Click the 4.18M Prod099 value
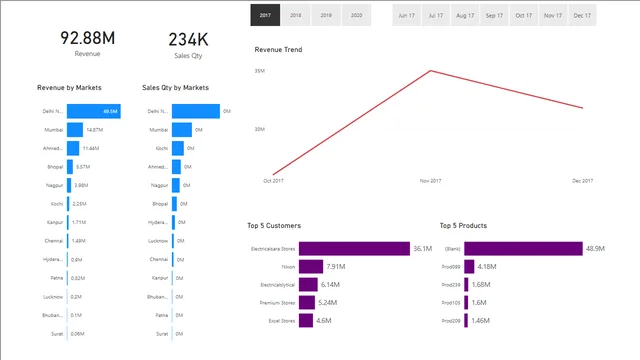Image resolution: width=640 pixels, height=360 pixels. [x=487, y=267]
